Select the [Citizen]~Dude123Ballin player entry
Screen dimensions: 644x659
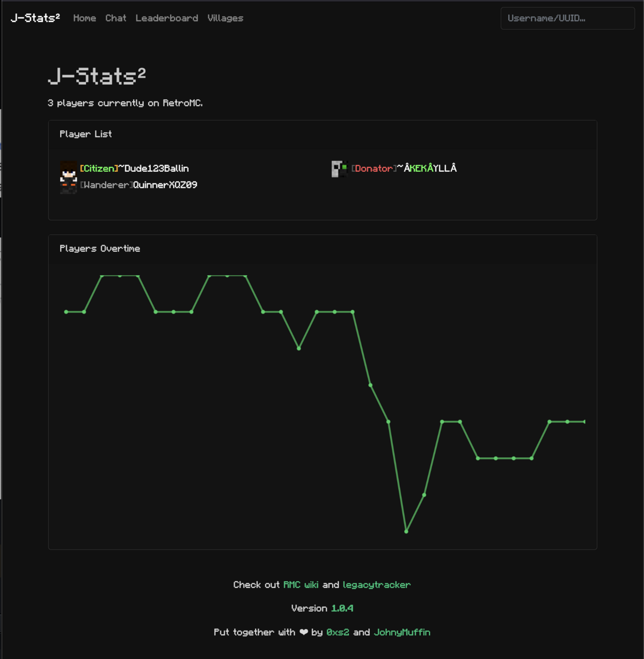click(134, 168)
